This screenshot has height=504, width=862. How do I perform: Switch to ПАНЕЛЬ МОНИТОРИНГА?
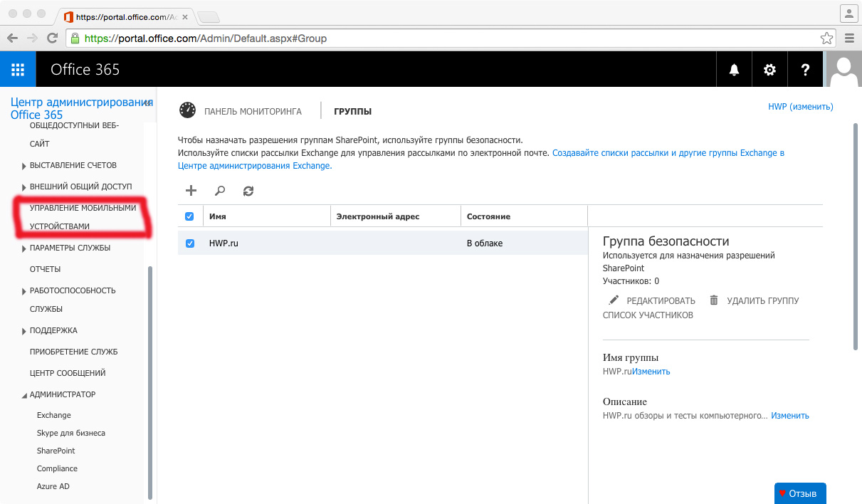[253, 111]
